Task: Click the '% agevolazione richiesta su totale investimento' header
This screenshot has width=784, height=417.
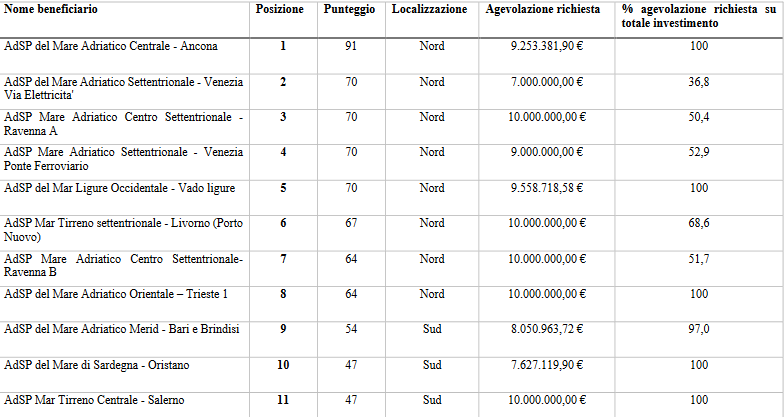Action: [698, 15]
